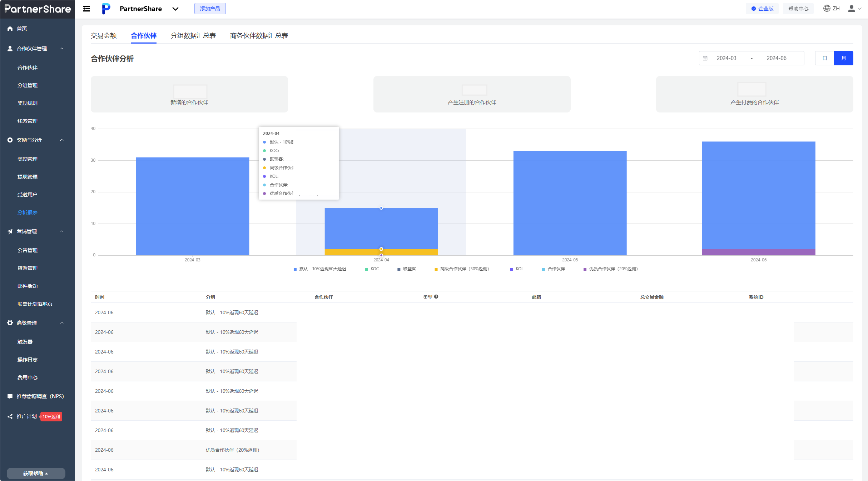This screenshot has height=481, width=868.
Task: Switch the chart to monthly 月 view
Action: click(x=843, y=58)
